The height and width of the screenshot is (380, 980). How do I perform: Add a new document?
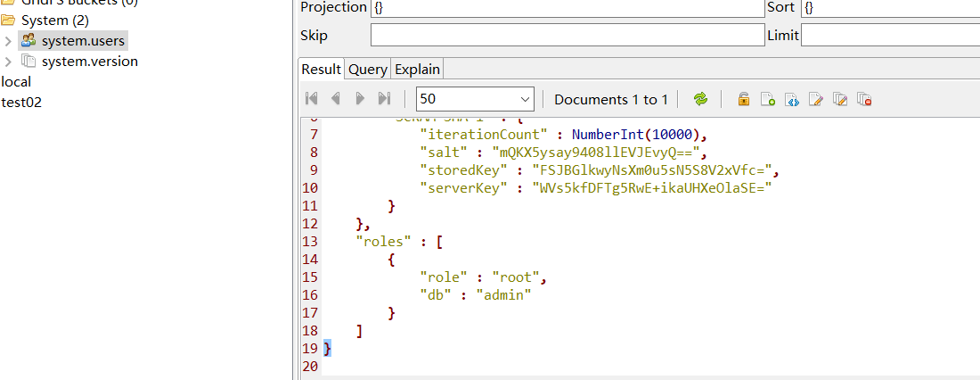click(x=767, y=99)
